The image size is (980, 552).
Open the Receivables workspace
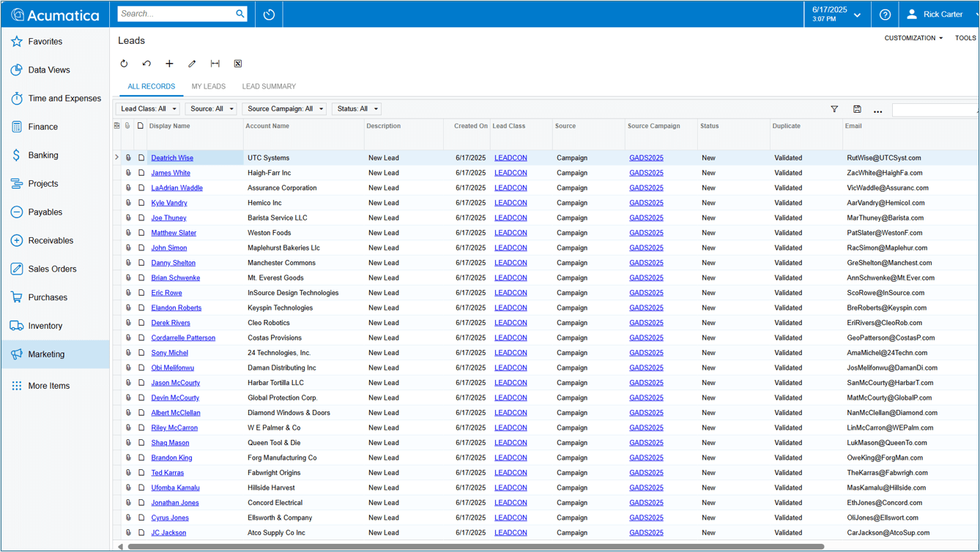56,240
